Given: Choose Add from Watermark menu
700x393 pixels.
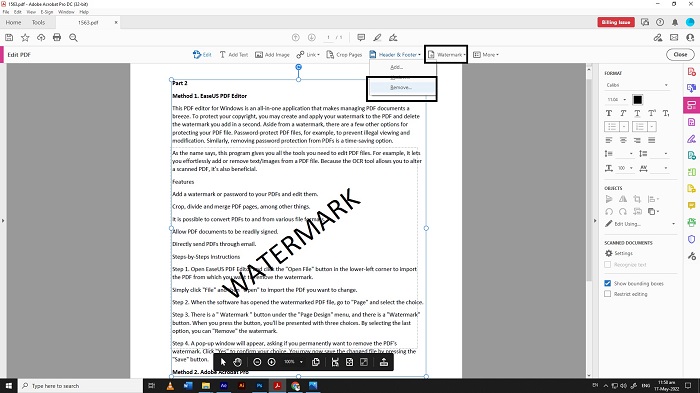Looking at the screenshot, I should [396, 67].
